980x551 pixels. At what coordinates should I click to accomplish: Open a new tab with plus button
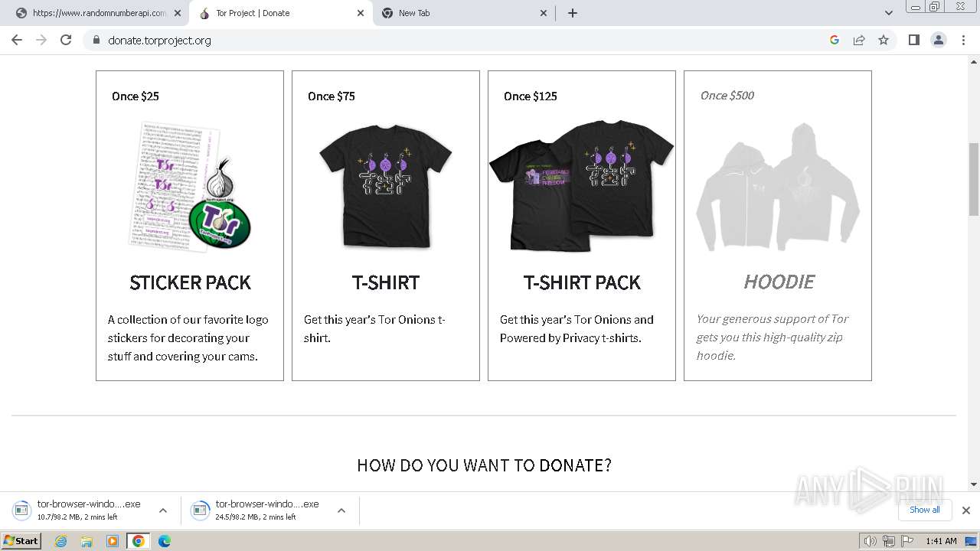573,13
